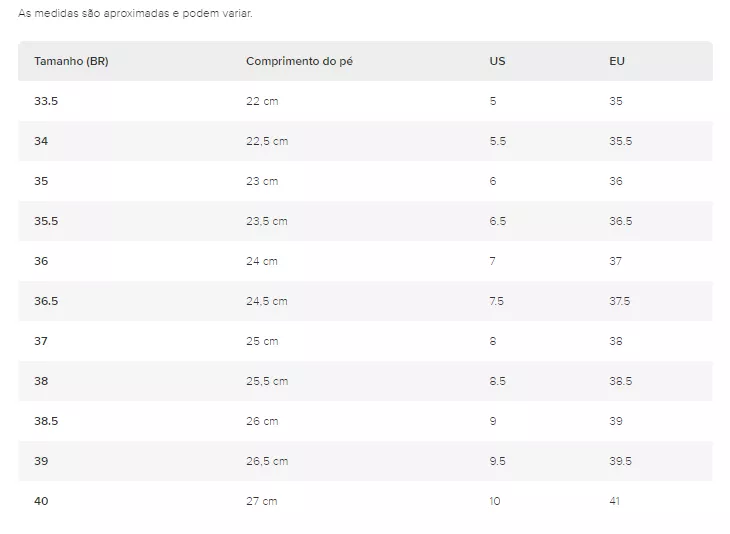Screen dimensions: 730x534
Task: Click the 26 cm length cell
Action: tap(262, 421)
